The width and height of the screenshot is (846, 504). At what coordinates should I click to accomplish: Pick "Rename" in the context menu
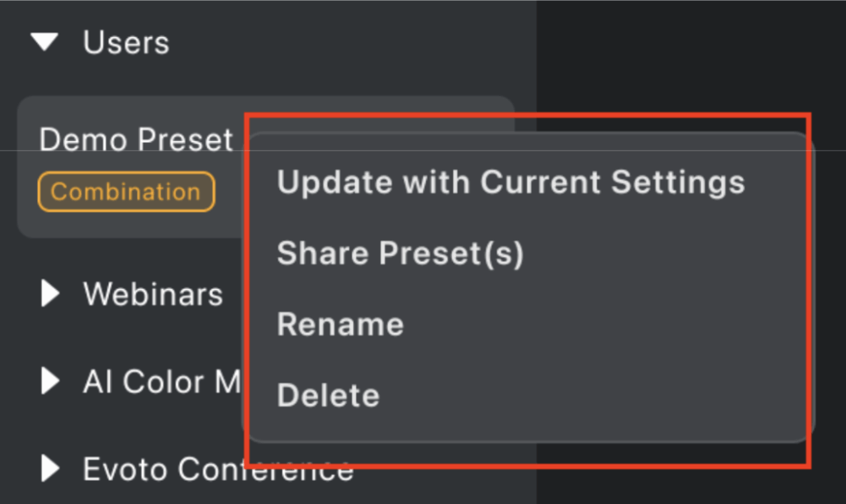point(340,324)
